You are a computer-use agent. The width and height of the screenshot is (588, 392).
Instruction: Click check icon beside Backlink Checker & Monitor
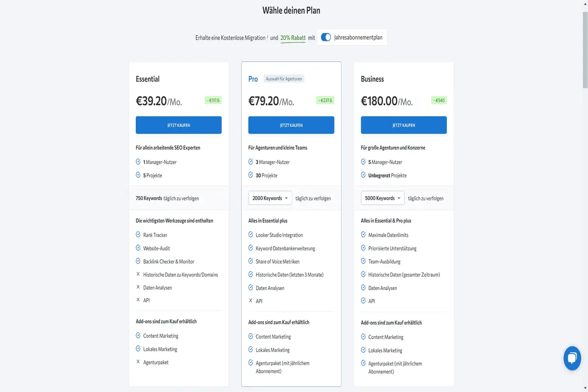point(138,261)
